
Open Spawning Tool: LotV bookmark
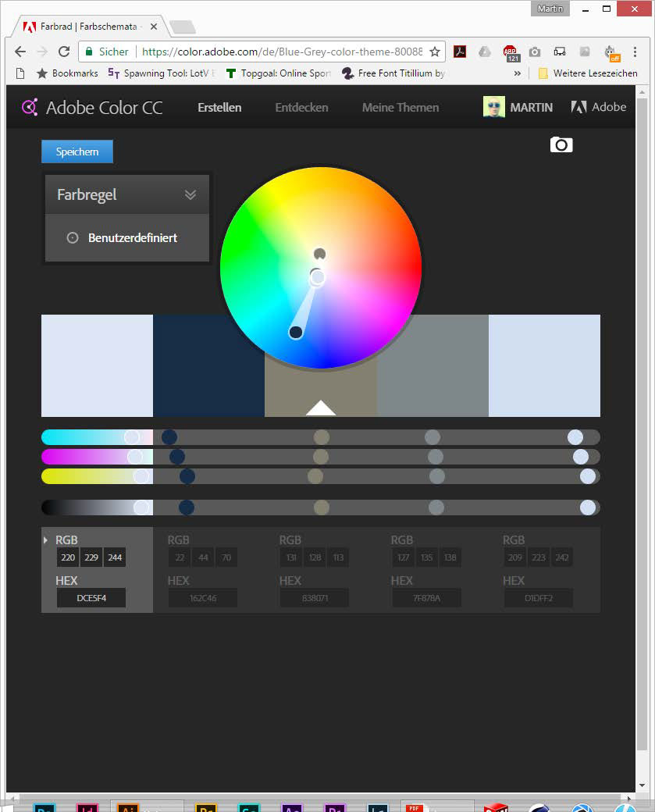click(x=161, y=73)
